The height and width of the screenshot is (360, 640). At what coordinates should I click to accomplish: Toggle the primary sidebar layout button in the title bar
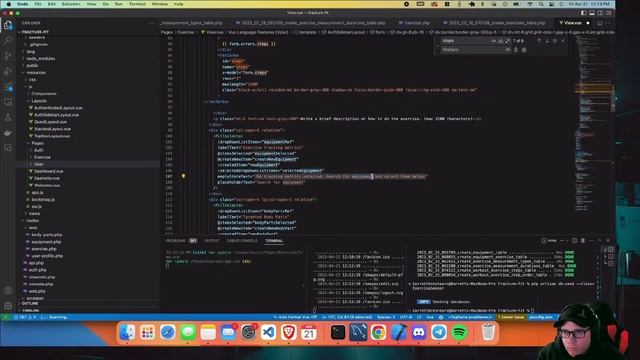[x=583, y=13]
